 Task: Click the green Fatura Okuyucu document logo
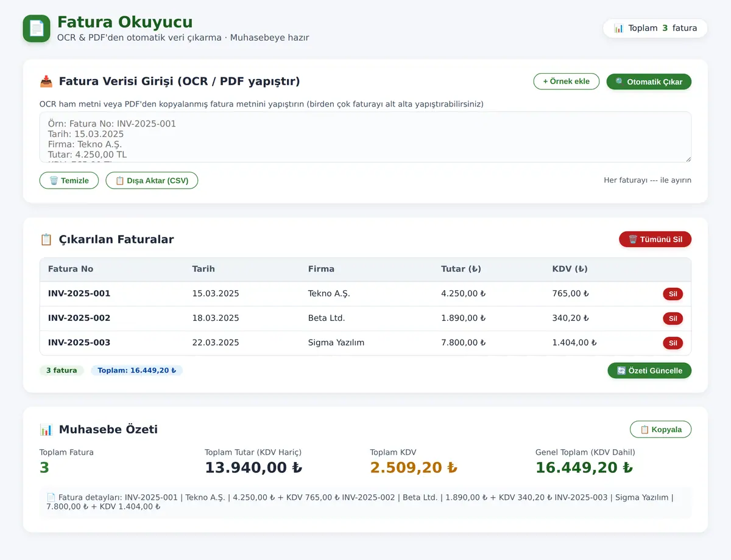[37, 29]
